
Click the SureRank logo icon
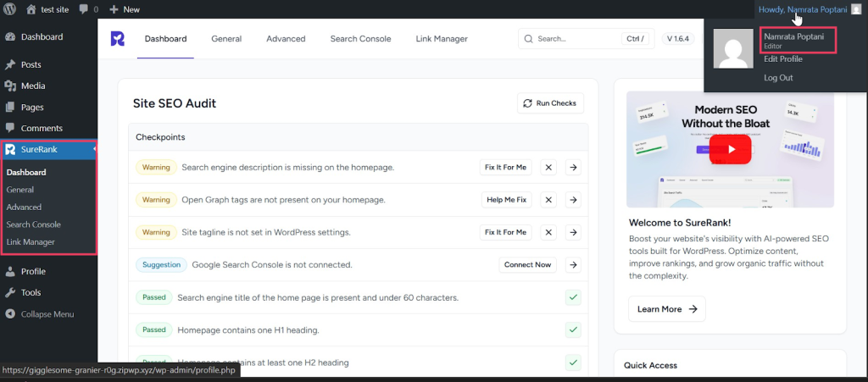pos(117,39)
